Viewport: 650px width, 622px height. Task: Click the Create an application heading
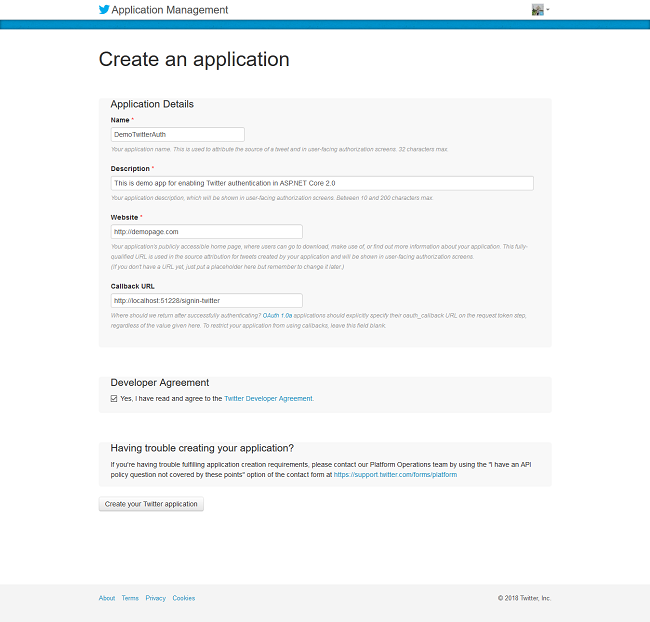pyautogui.click(x=194, y=59)
